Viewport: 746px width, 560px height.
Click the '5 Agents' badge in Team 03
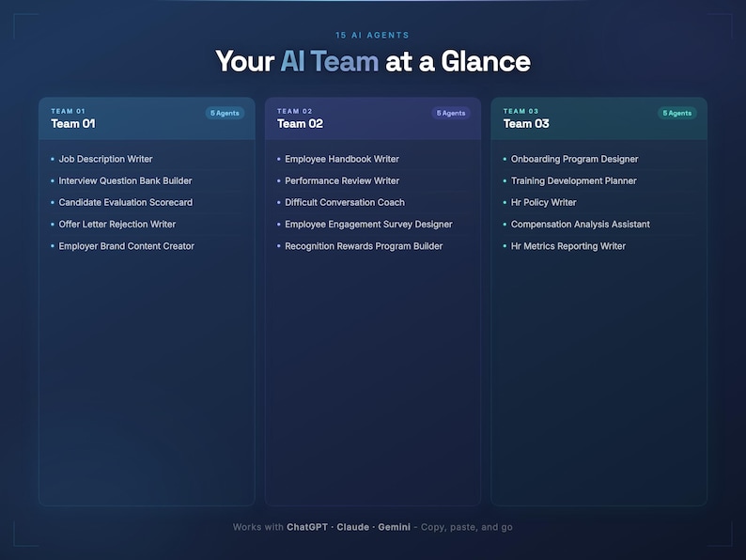point(677,114)
